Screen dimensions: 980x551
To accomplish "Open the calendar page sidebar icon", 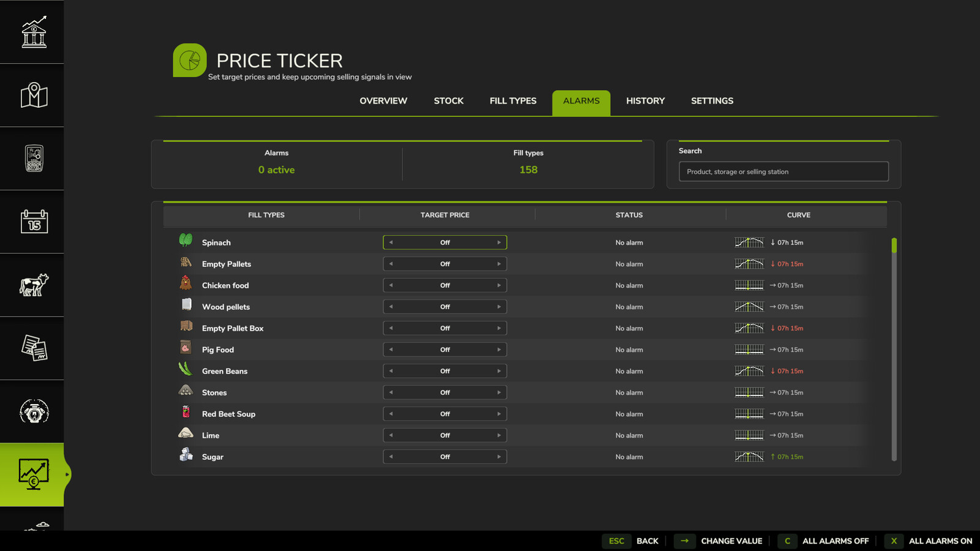I will [x=34, y=222].
